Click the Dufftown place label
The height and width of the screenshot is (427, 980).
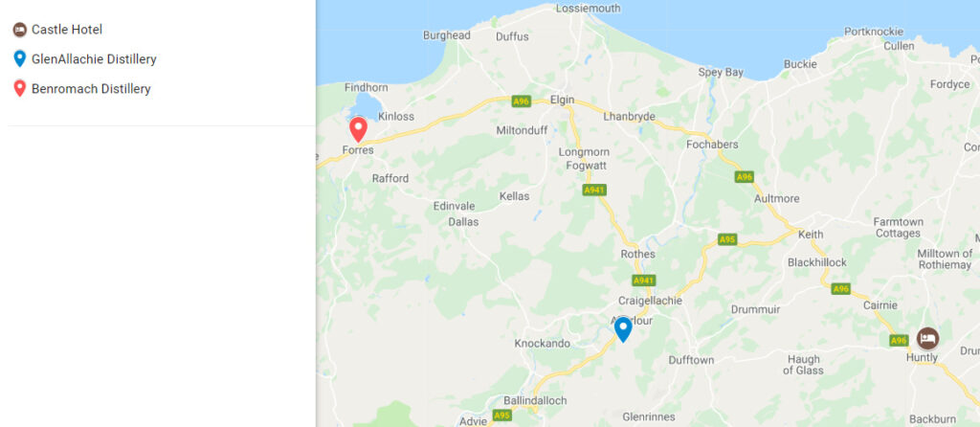tap(691, 360)
